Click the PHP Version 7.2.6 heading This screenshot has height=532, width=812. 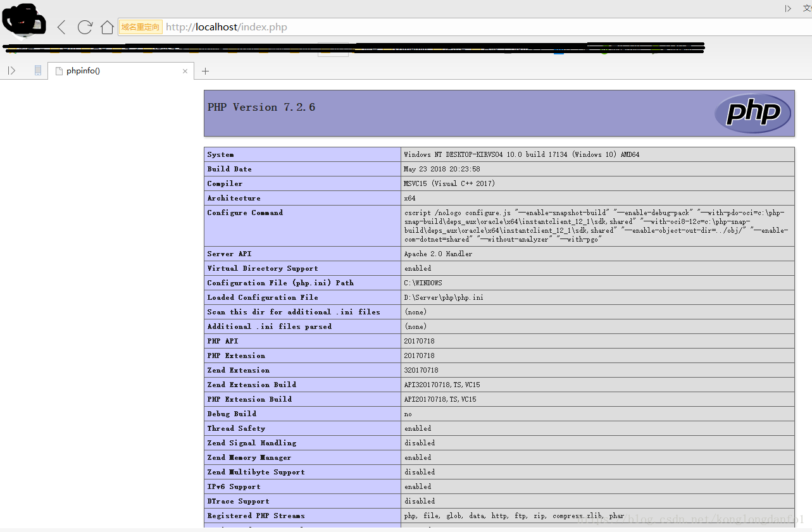(261, 108)
